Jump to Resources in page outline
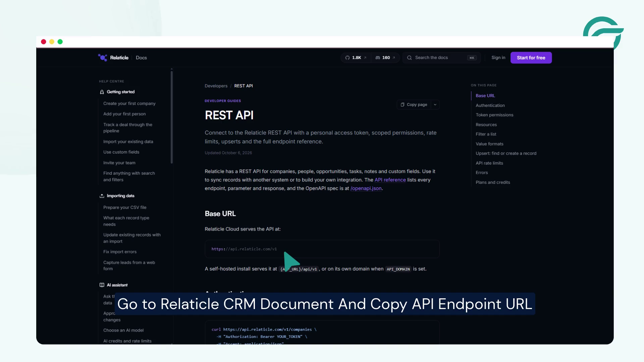Viewport: 644px width, 362px height. click(x=486, y=125)
